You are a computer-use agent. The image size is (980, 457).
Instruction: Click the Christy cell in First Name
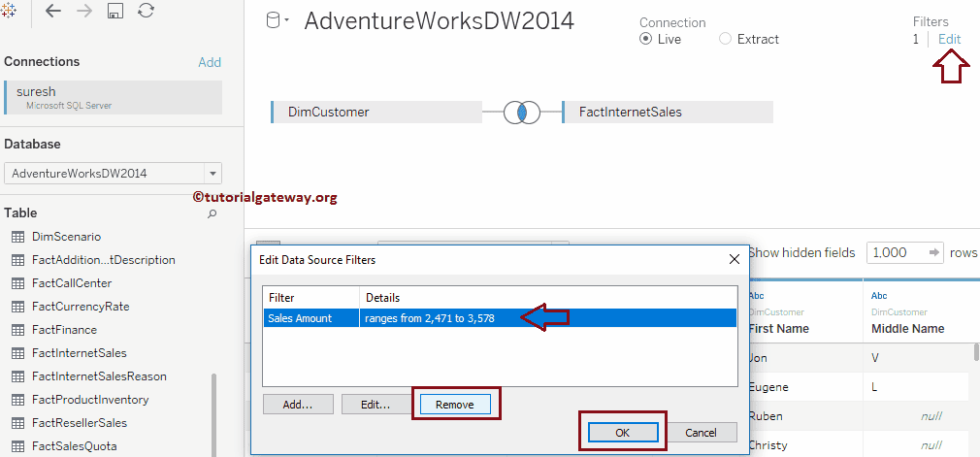point(805,445)
